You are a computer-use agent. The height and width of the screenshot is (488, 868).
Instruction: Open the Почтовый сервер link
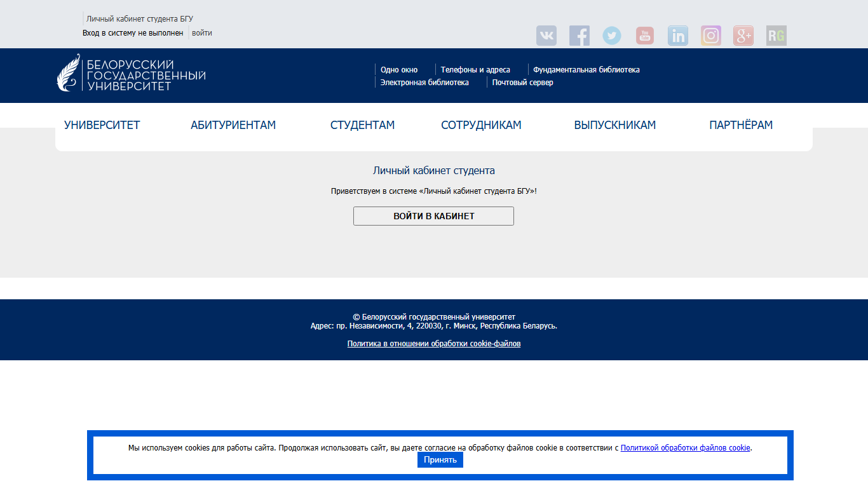(522, 83)
